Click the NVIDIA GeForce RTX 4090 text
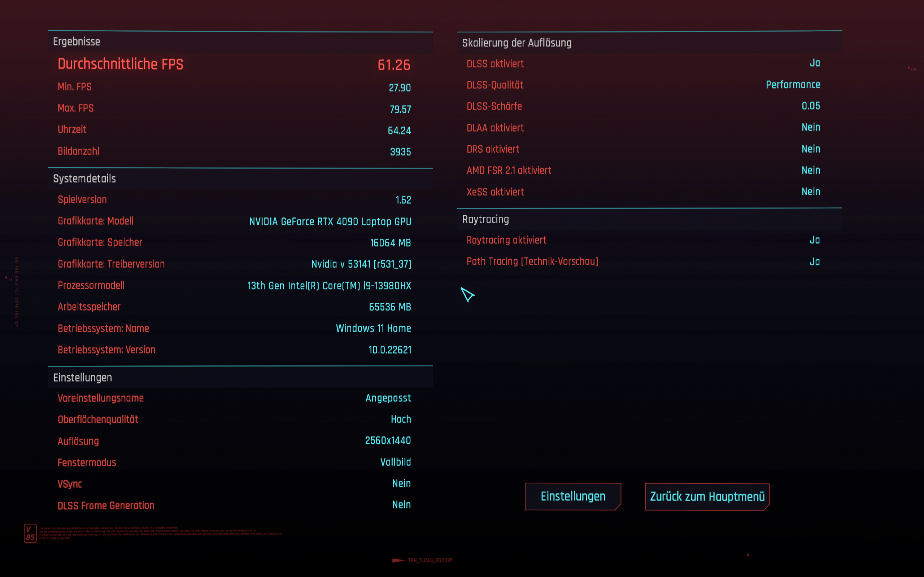Screen dimensions: 924x577 click(x=330, y=221)
